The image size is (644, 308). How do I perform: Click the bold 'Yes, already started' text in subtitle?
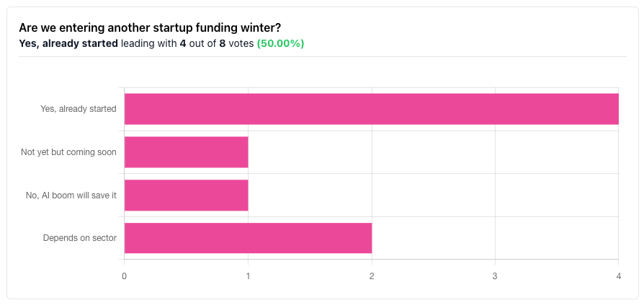pos(68,43)
